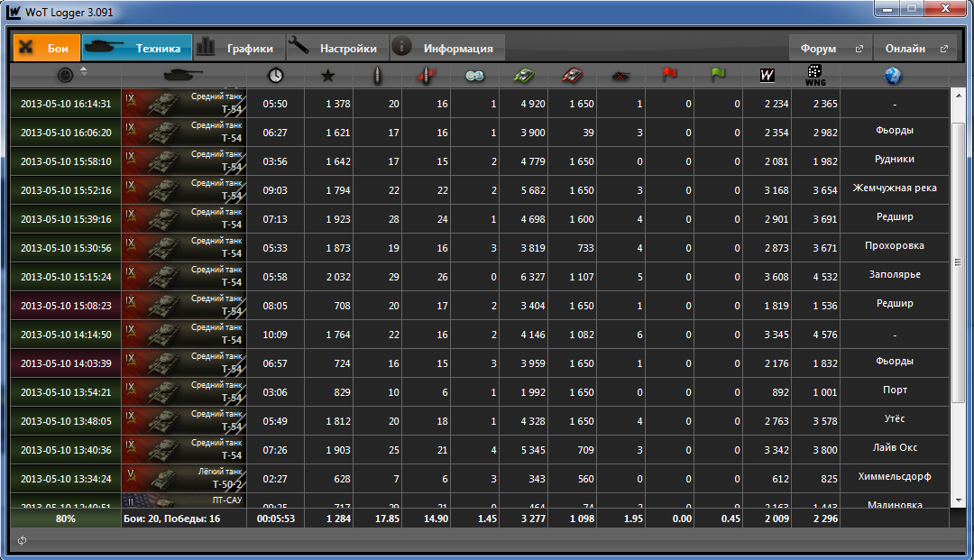Click the map name Прохоровка

(895, 246)
